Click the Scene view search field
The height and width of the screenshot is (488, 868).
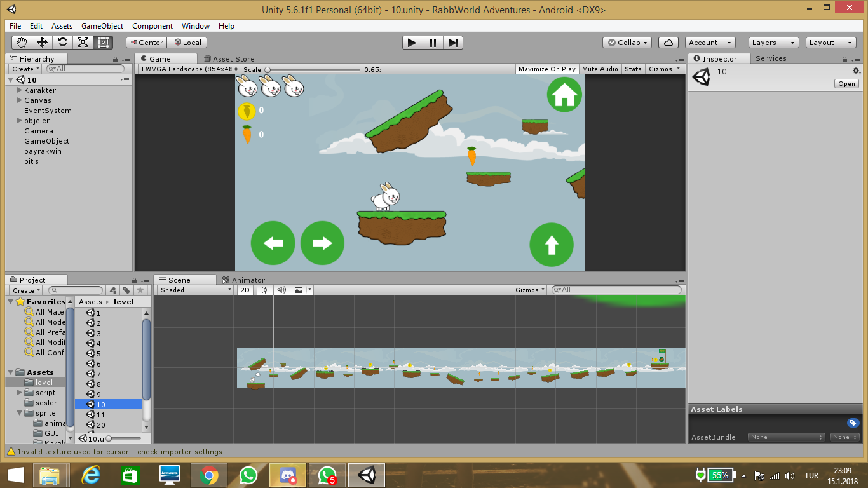[x=616, y=290]
